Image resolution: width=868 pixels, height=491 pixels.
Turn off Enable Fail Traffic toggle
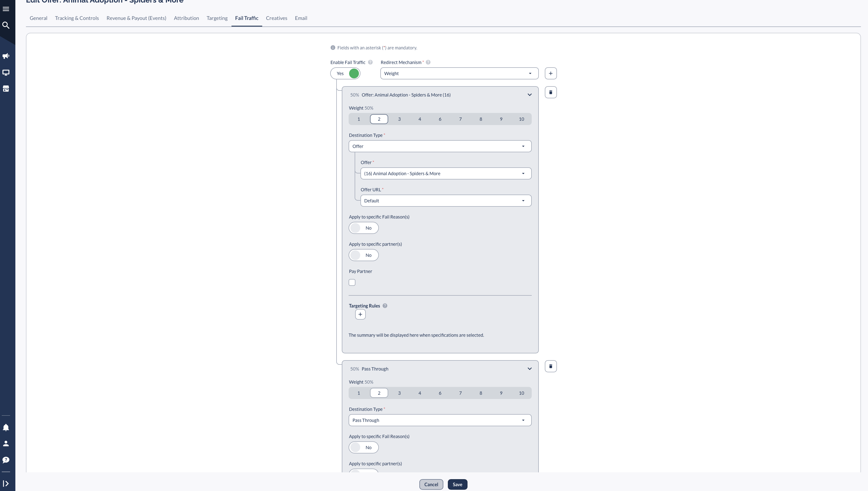[x=345, y=74]
